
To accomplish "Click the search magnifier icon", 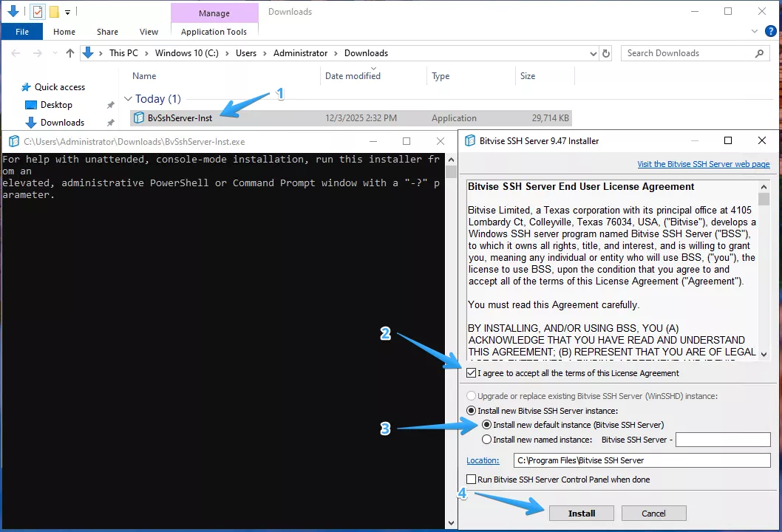I will point(759,53).
